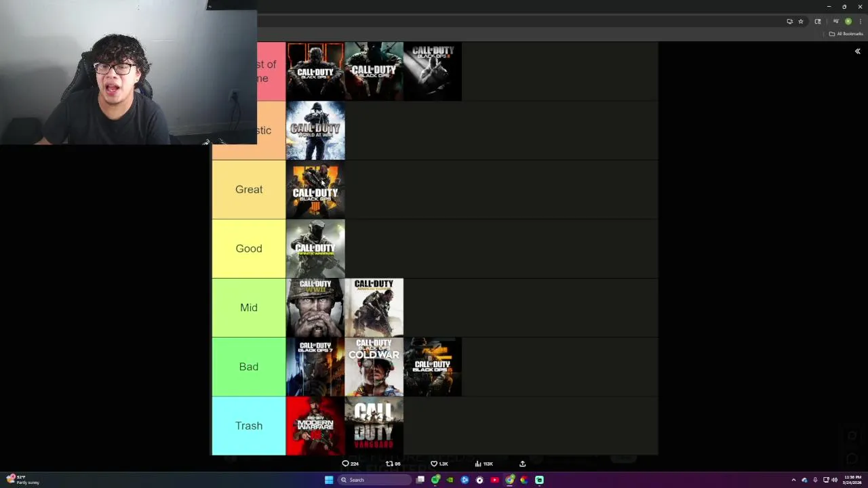This screenshot has height=488, width=868.
Task: Click the share upload icon under the post
Action: [x=522, y=464]
